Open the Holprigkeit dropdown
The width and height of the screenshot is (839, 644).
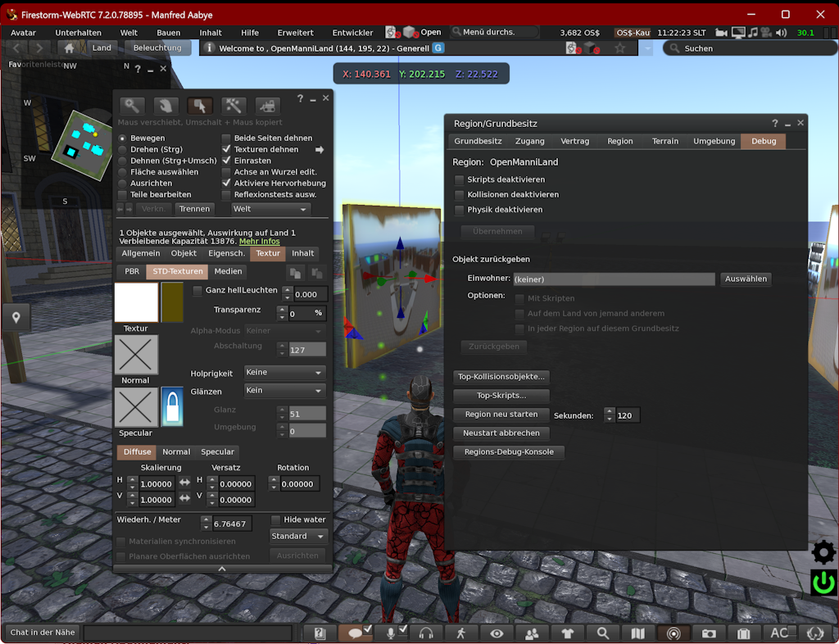click(x=285, y=373)
